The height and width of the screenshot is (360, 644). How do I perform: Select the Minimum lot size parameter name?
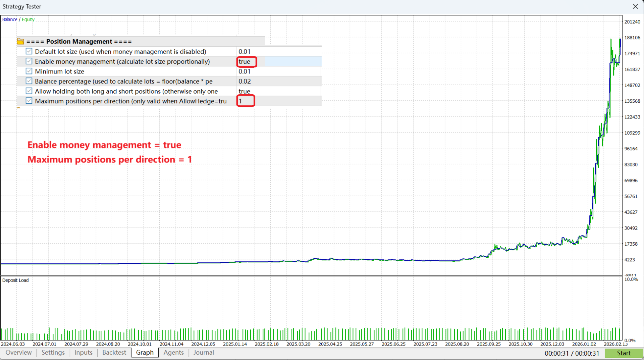tap(60, 71)
